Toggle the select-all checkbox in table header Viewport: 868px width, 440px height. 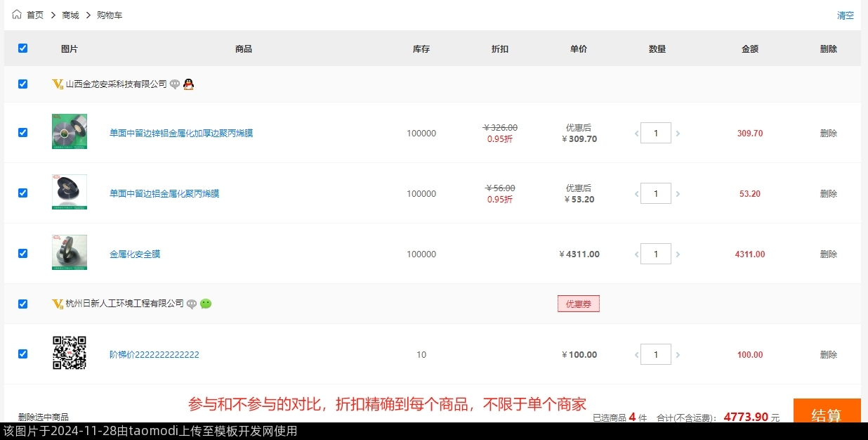[22, 48]
